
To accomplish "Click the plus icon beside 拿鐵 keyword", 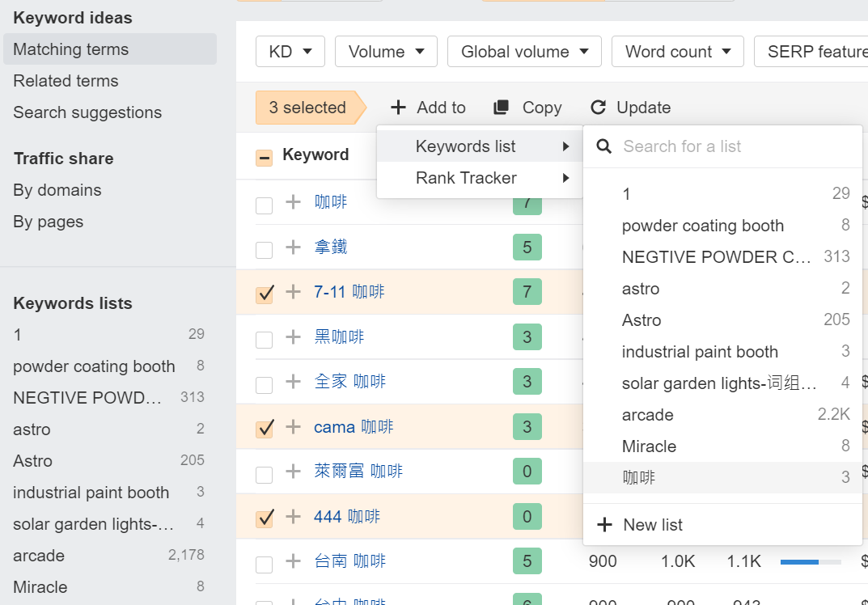I will tap(293, 247).
